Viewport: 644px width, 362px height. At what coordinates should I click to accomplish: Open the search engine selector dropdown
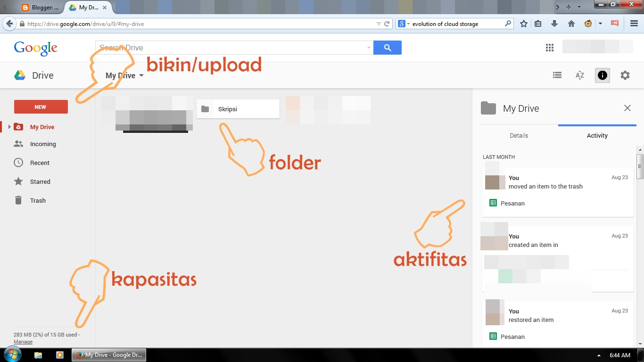[x=404, y=24]
